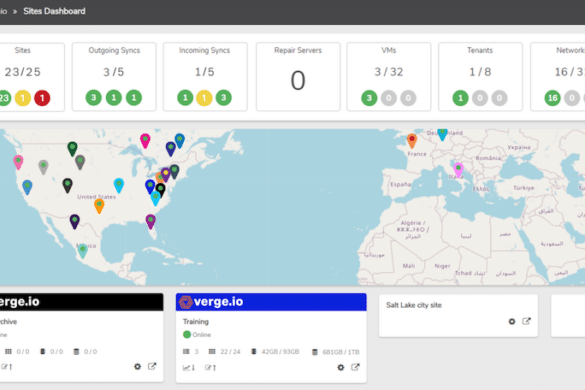Click the red 1 badge under Sites
The height and width of the screenshot is (390, 585).
pyautogui.click(x=42, y=98)
